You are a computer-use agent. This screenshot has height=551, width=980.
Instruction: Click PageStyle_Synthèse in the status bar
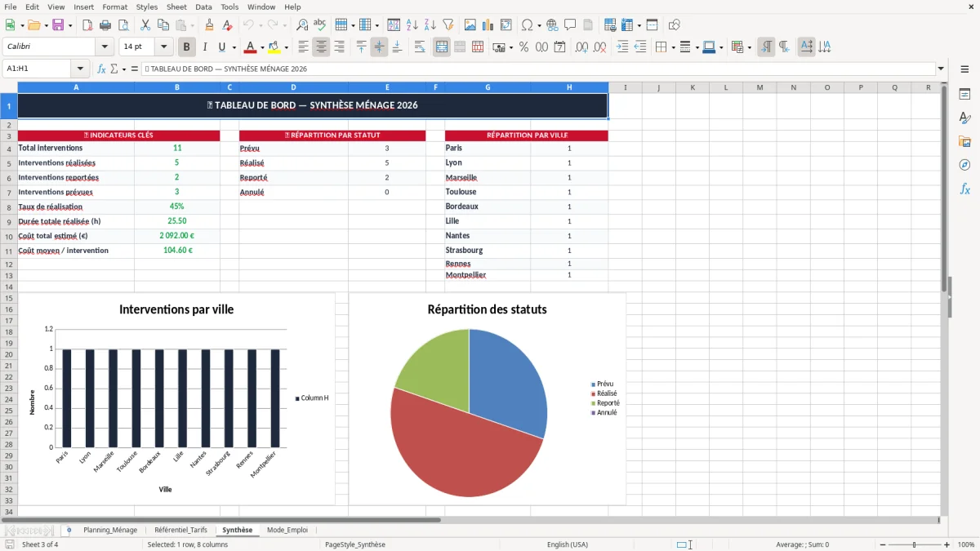click(355, 544)
